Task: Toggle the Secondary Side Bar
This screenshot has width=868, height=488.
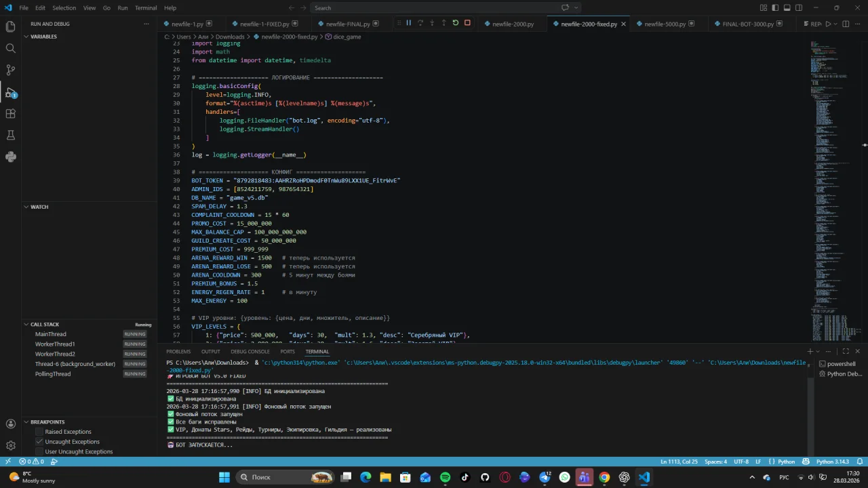Action: [799, 7]
